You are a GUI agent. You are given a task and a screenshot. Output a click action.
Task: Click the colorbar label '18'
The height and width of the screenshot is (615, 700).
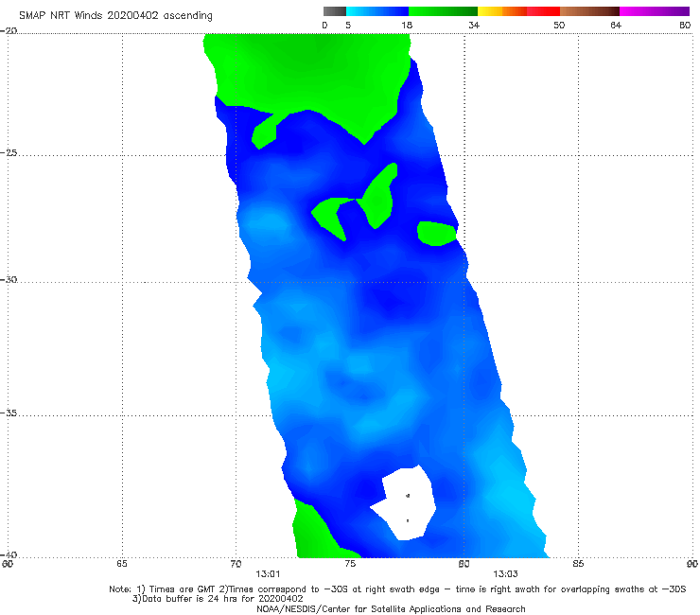[x=407, y=26]
